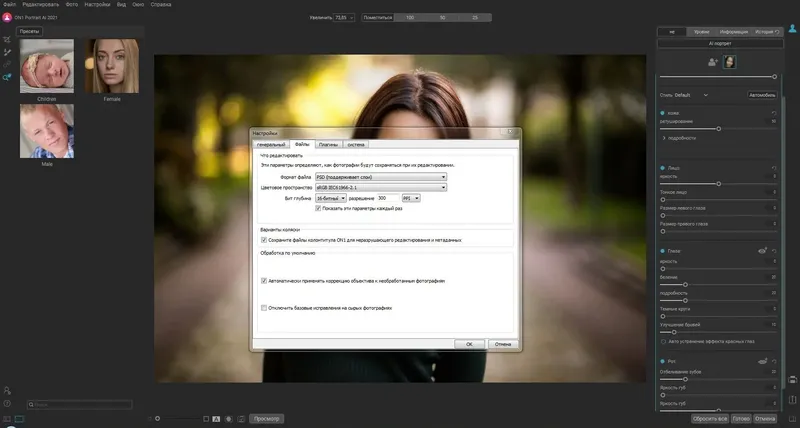Switch to the Плагины tab in dialog
Image resolution: width=800 pixels, height=428 pixels.
pyautogui.click(x=328, y=145)
